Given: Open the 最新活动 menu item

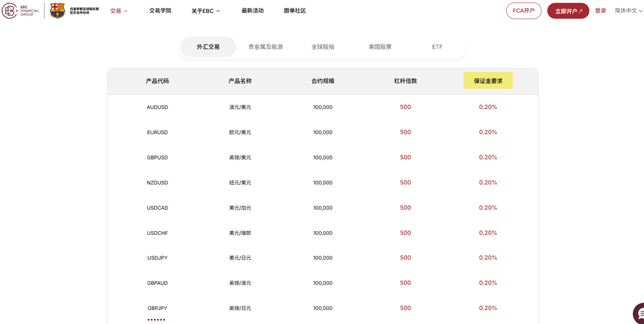Looking at the screenshot, I should pyautogui.click(x=252, y=10).
